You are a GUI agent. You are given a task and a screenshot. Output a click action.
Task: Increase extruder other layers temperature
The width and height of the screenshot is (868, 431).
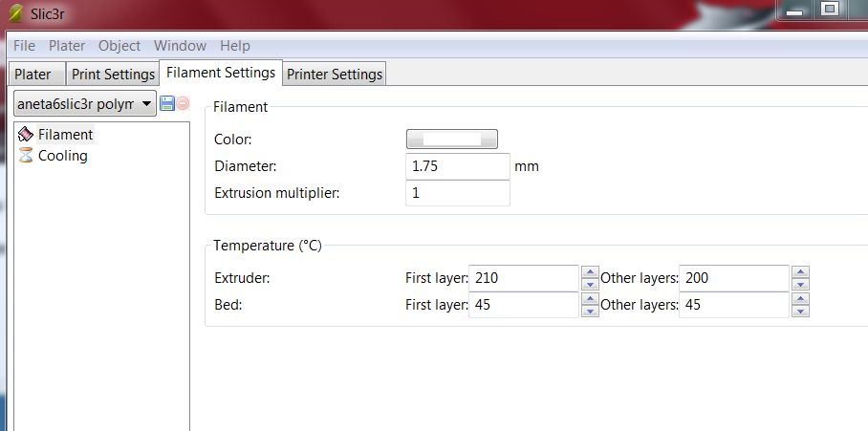(x=800, y=272)
